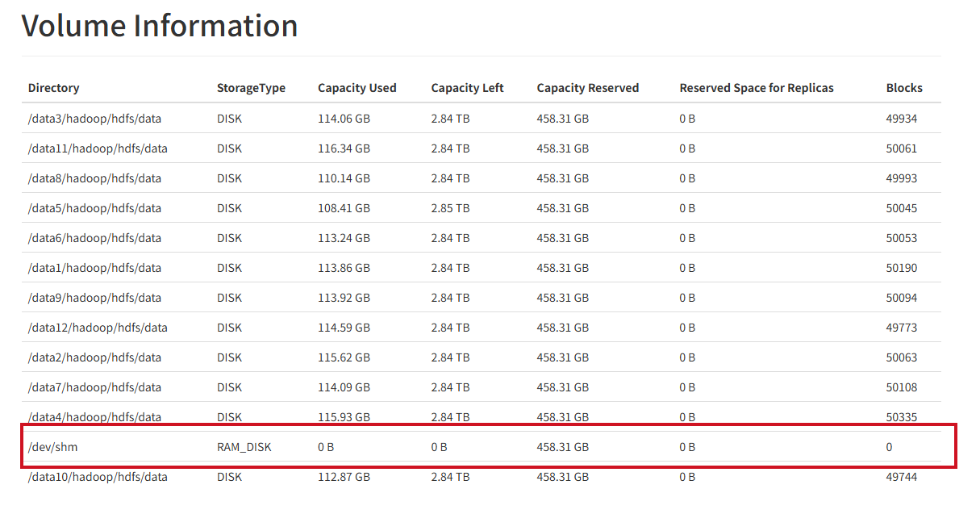
Task: Click the RAM_DISK storage type cell
Action: pos(244,447)
